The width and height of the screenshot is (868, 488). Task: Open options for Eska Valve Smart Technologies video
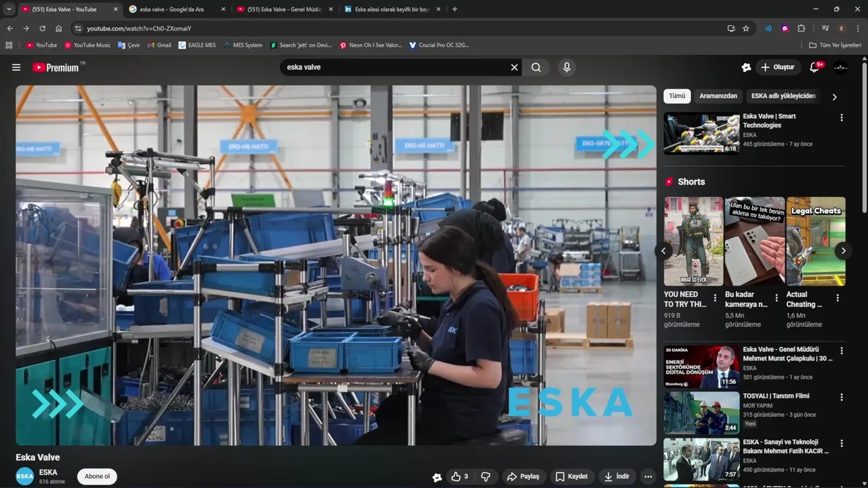click(842, 117)
